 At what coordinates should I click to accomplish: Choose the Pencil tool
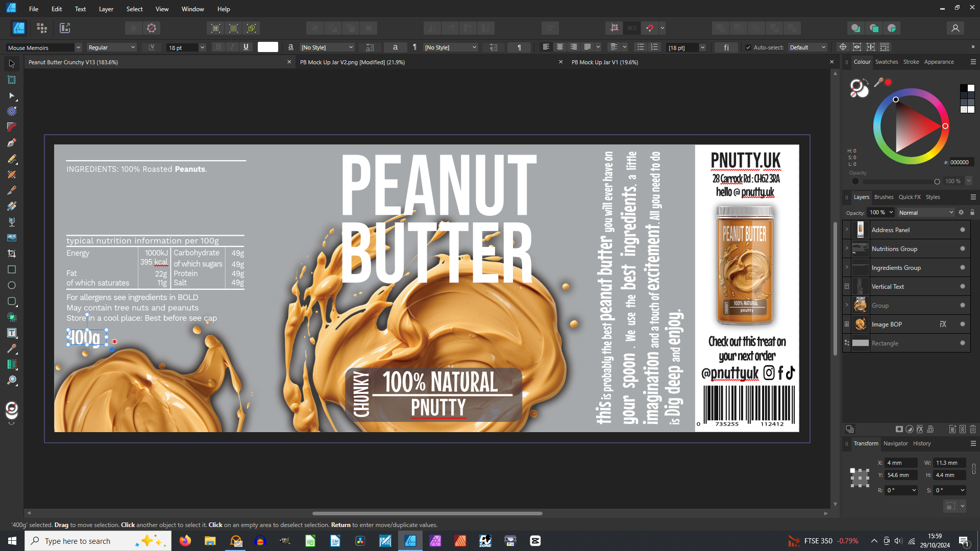pyautogui.click(x=12, y=159)
